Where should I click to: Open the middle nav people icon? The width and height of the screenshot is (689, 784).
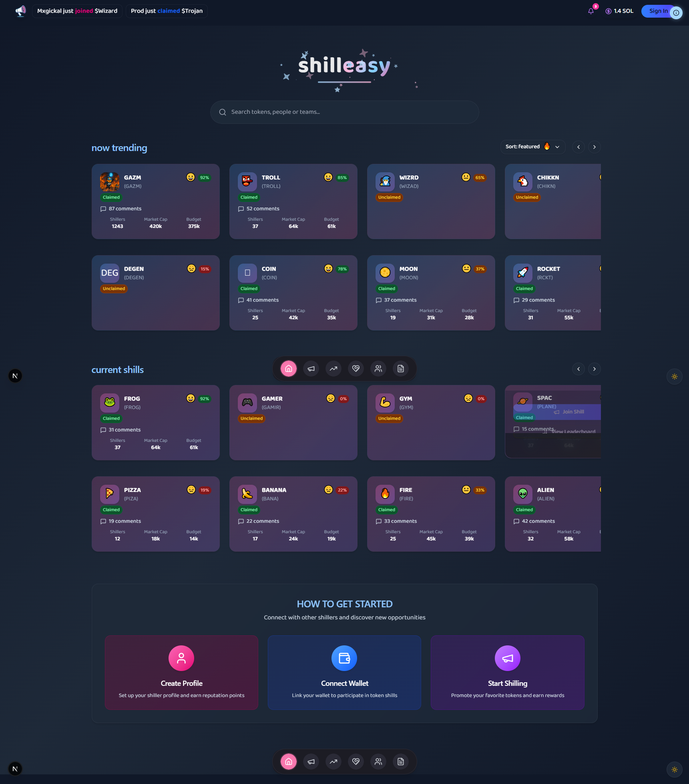click(378, 369)
